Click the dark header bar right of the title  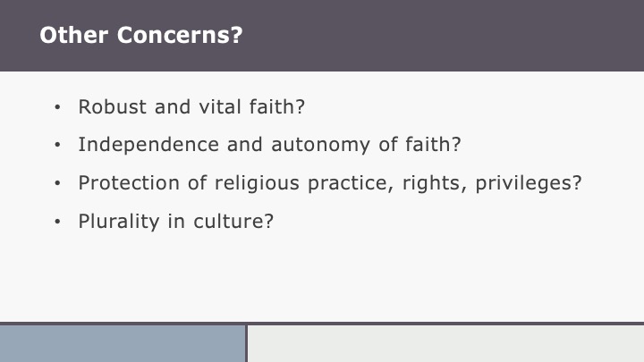pyautogui.click(x=447, y=36)
